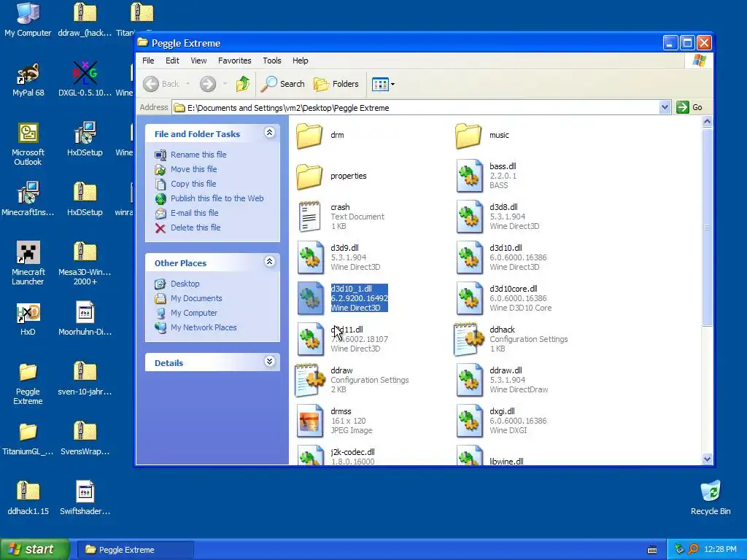Click E-mail this file link
The image size is (747, 560).
tap(194, 214)
